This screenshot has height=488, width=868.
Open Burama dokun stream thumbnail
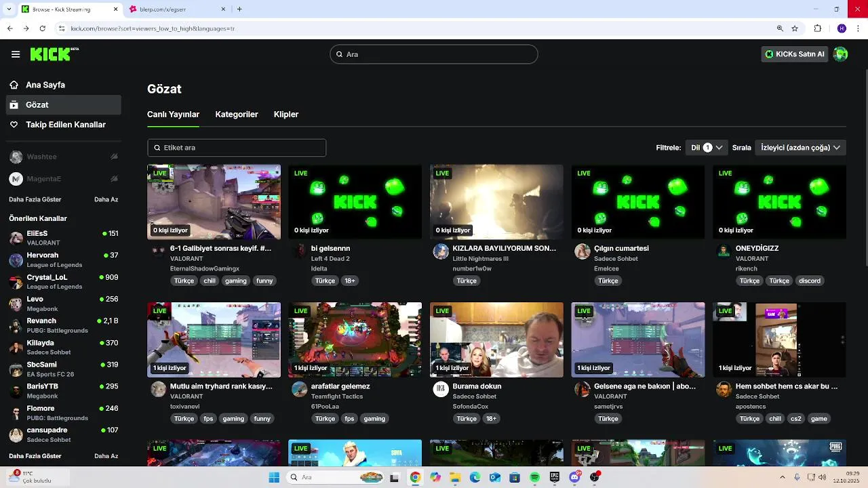496,340
